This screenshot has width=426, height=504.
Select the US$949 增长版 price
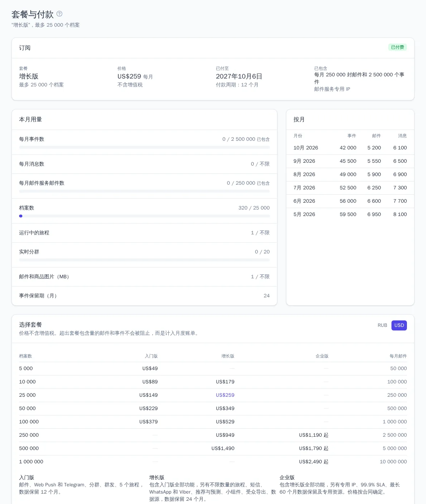pos(225,435)
